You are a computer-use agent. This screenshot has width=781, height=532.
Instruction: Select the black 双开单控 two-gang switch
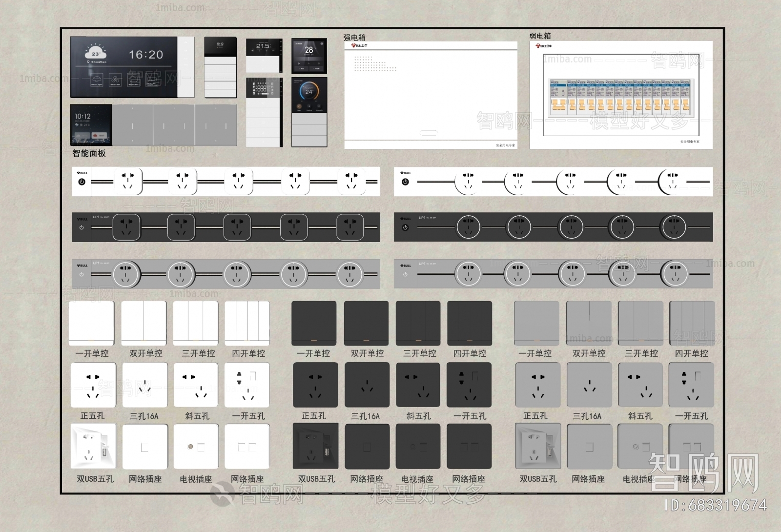(367, 323)
